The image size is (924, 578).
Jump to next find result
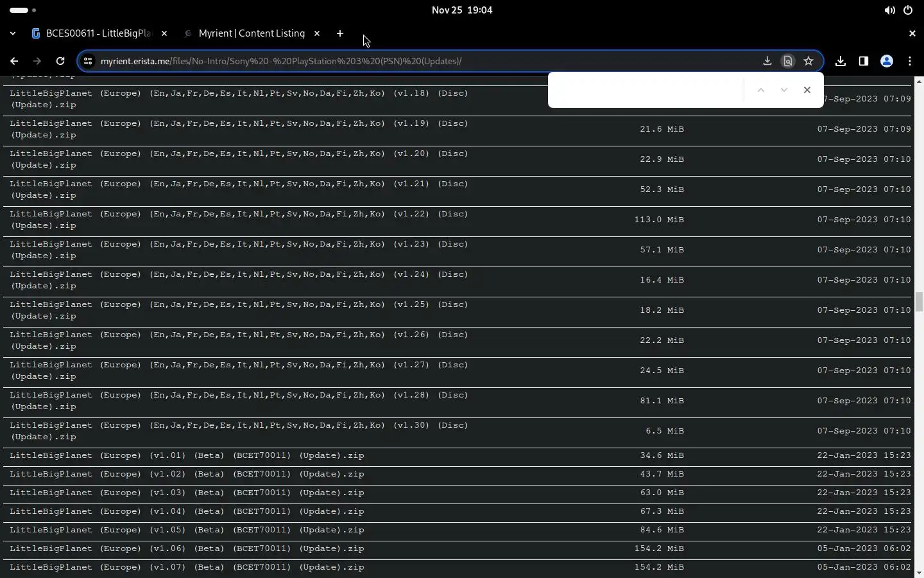[784, 90]
